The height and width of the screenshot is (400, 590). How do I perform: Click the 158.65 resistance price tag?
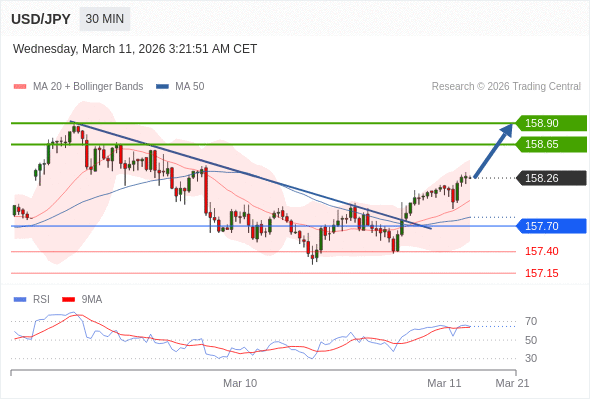coord(551,144)
